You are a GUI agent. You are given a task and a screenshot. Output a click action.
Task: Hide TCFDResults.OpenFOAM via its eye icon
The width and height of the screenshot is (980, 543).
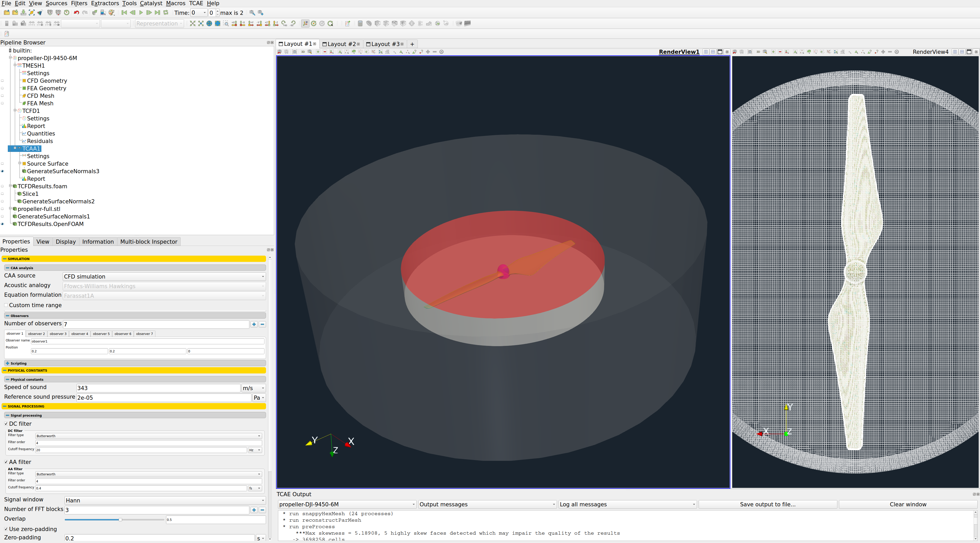pyautogui.click(x=2, y=224)
